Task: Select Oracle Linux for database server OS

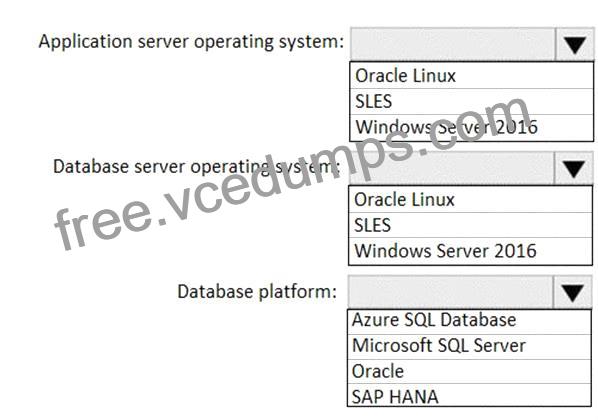Action: (x=470, y=200)
